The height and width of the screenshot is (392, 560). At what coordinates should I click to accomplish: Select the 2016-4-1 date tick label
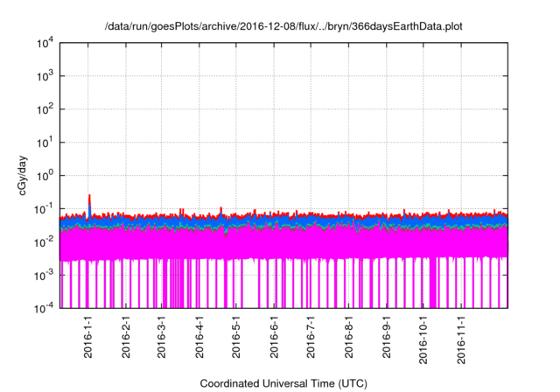[x=199, y=337]
